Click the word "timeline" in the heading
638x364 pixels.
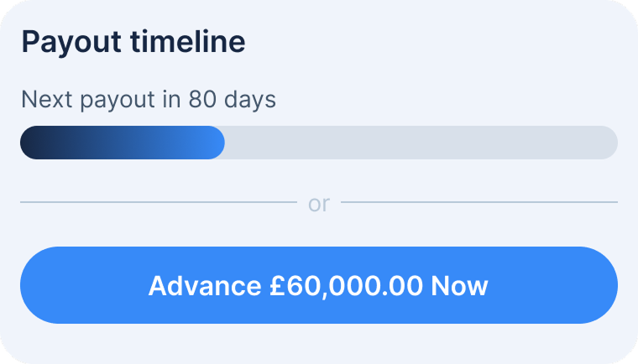pos(188,41)
